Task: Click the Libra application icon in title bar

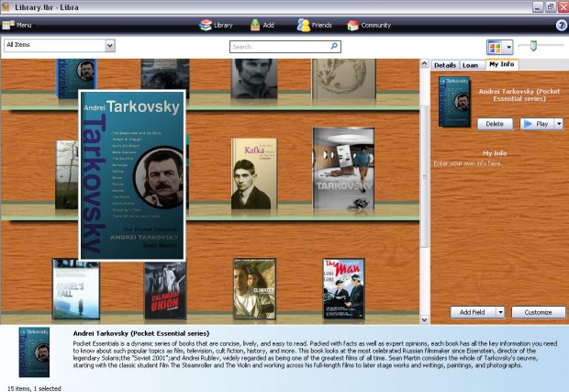Action: click(6, 7)
